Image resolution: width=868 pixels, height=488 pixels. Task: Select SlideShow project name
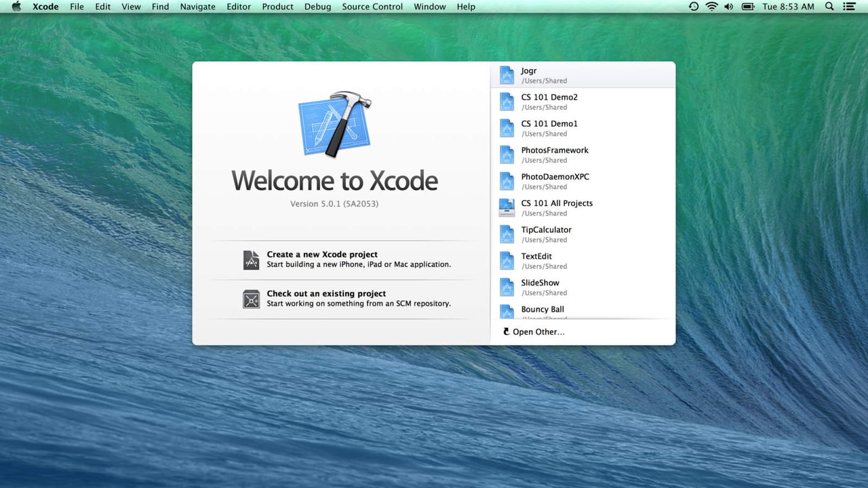pyautogui.click(x=540, y=283)
